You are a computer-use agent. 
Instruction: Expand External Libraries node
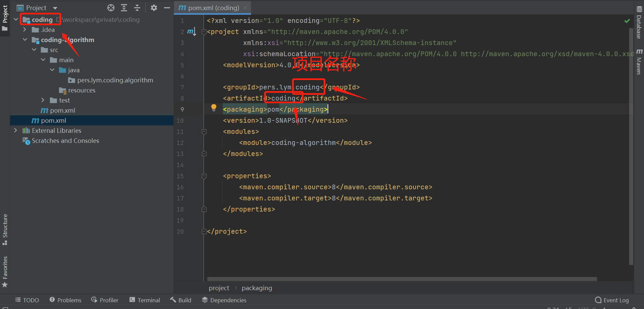tap(15, 130)
